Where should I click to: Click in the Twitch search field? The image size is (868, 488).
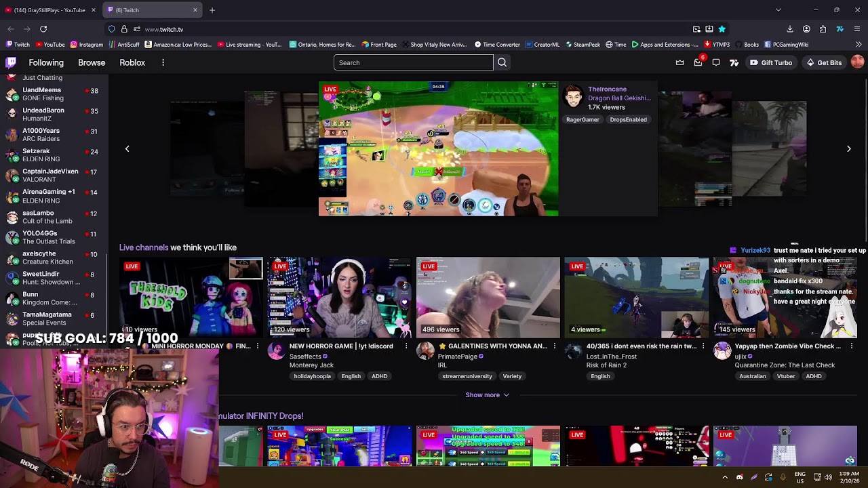(413, 62)
